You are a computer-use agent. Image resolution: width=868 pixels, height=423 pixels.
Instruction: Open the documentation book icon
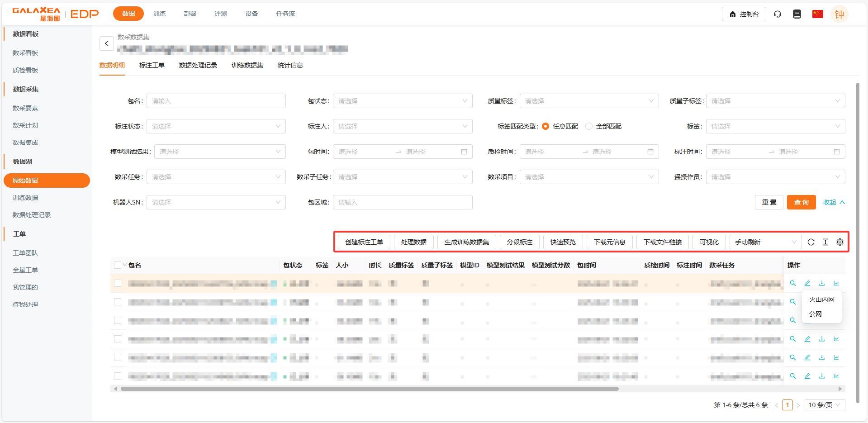pos(797,14)
